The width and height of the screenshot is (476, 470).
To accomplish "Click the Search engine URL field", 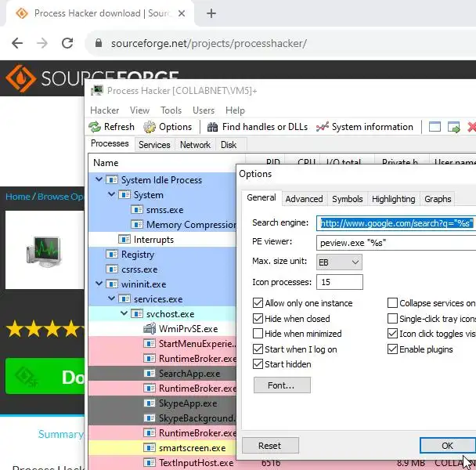I will coord(396,223).
